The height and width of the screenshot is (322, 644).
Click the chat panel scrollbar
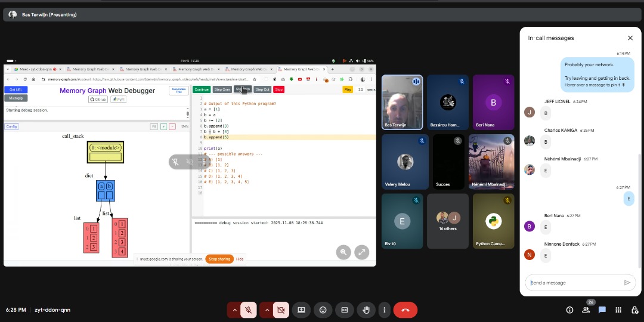coord(639,209)
